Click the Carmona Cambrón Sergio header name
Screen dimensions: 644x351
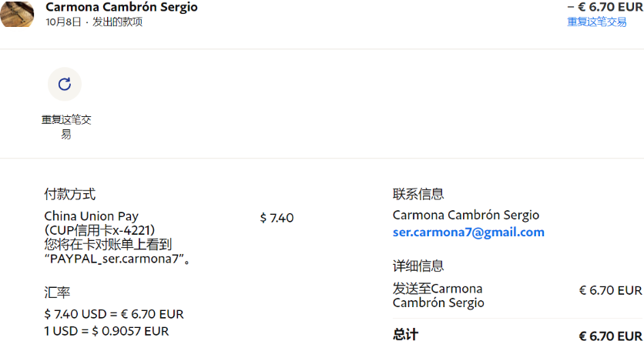122,7
